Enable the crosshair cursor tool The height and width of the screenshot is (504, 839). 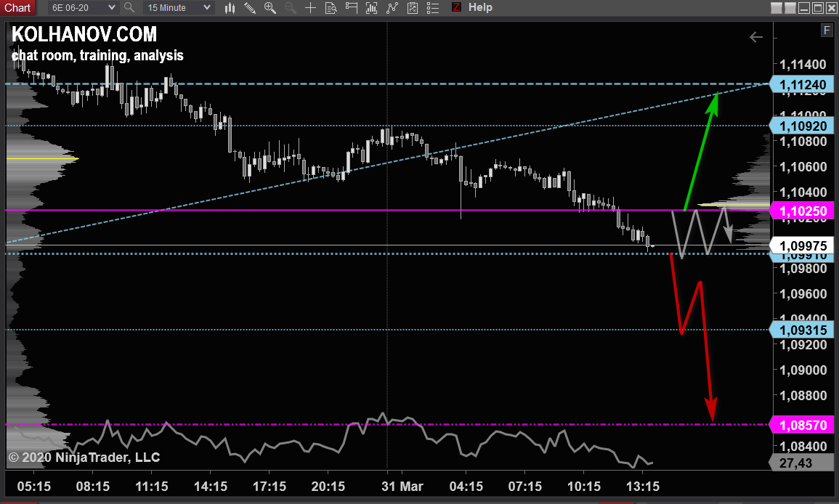point(310,8)
